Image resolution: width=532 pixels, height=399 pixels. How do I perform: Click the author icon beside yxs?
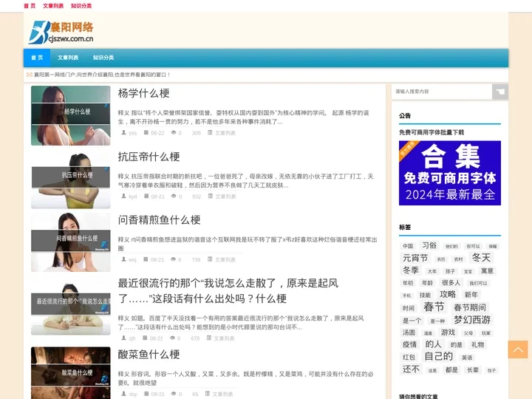click(x=124, y=133)
